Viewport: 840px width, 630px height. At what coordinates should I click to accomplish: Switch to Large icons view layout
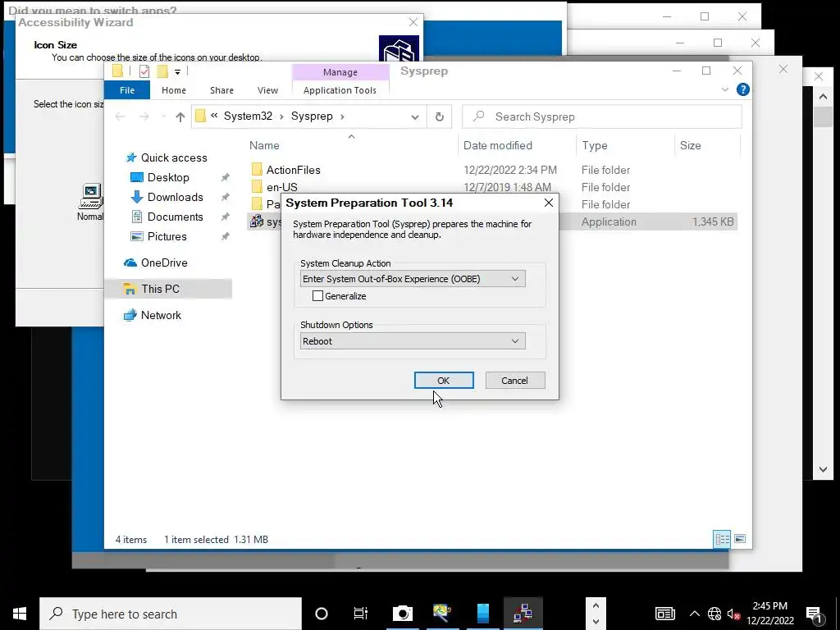(740, 539)
